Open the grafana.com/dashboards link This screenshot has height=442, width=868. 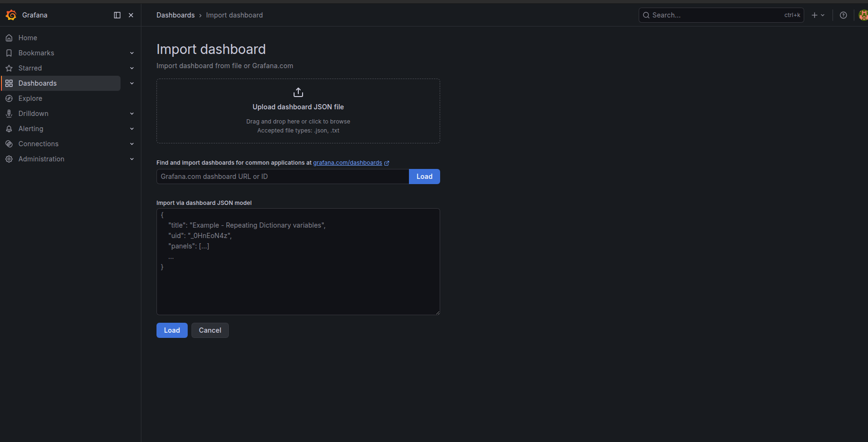(347, 163)
